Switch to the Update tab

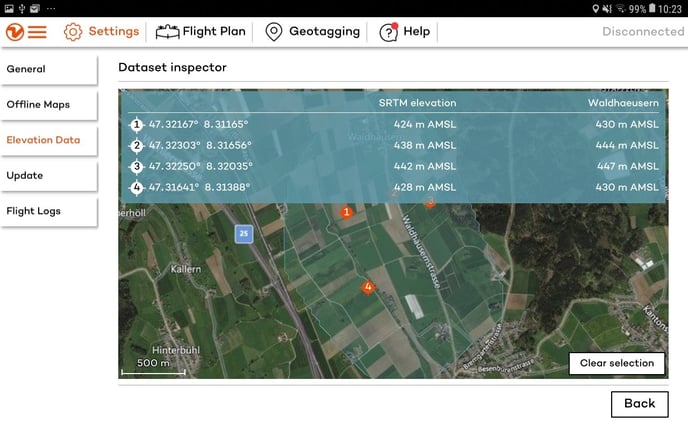(48, 175)
